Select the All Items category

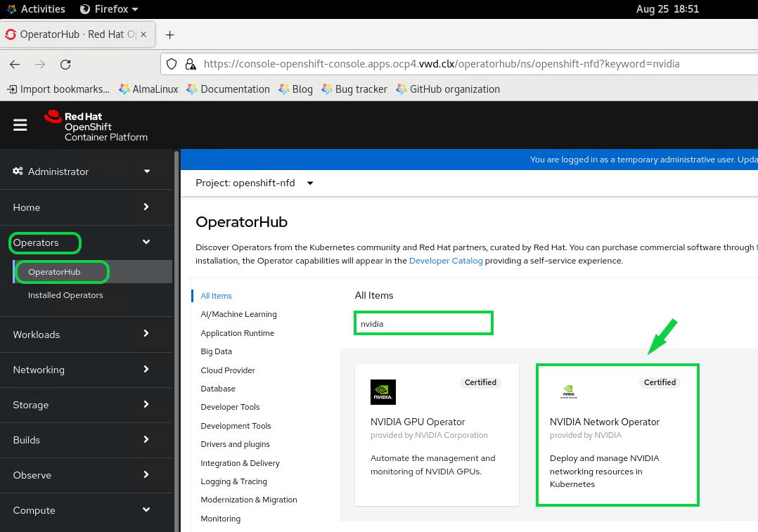[216, 296]
